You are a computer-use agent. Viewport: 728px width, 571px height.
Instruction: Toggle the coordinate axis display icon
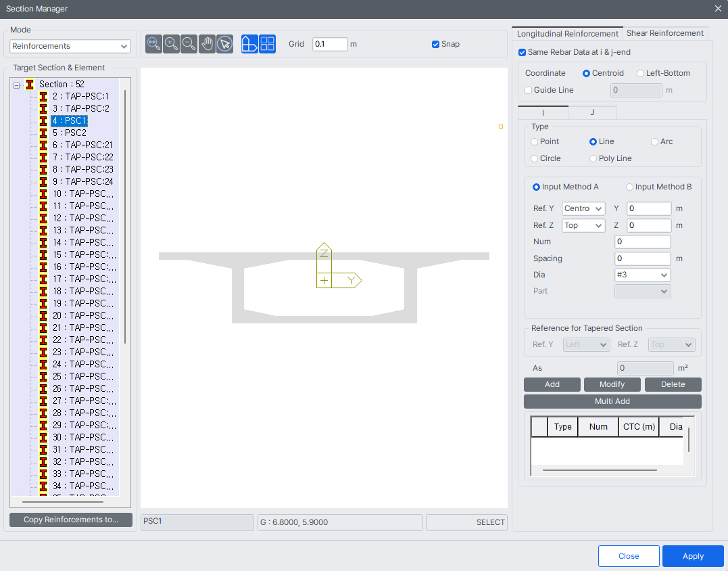pyautogui.click(x=250, y=44)
